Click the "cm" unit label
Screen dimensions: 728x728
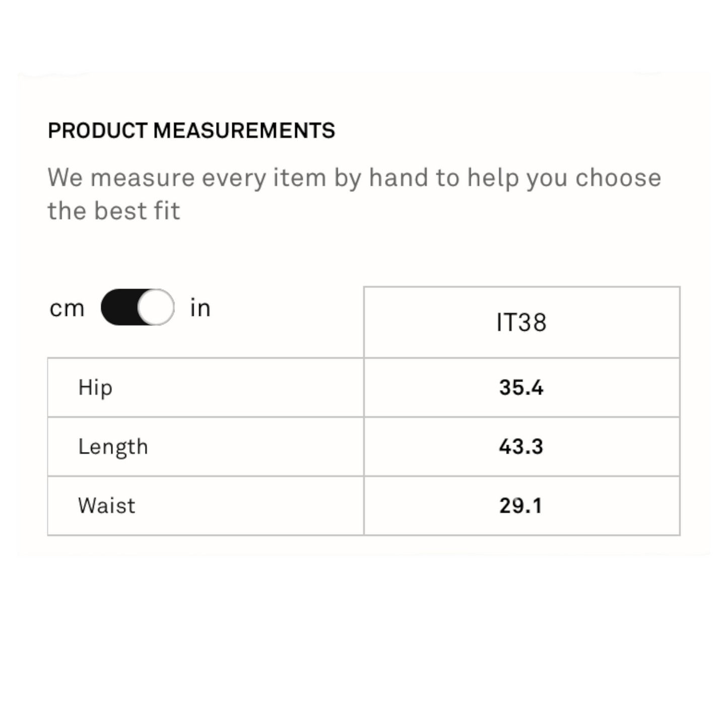click(67, 308)
